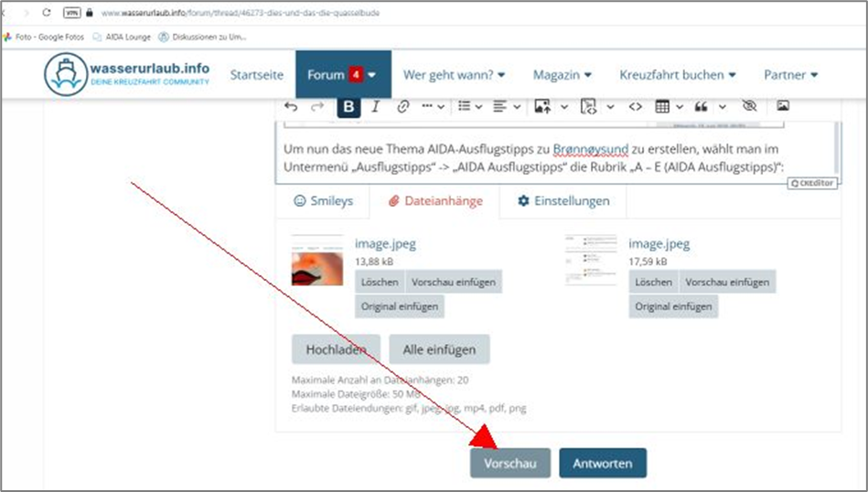
Task: Click the Vorschau button
Action: coord(510,464)
